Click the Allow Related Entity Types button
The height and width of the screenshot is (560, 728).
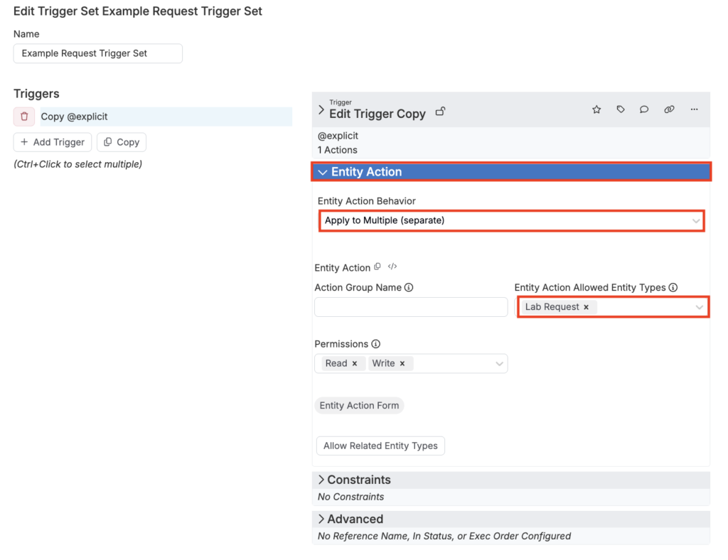380,446
